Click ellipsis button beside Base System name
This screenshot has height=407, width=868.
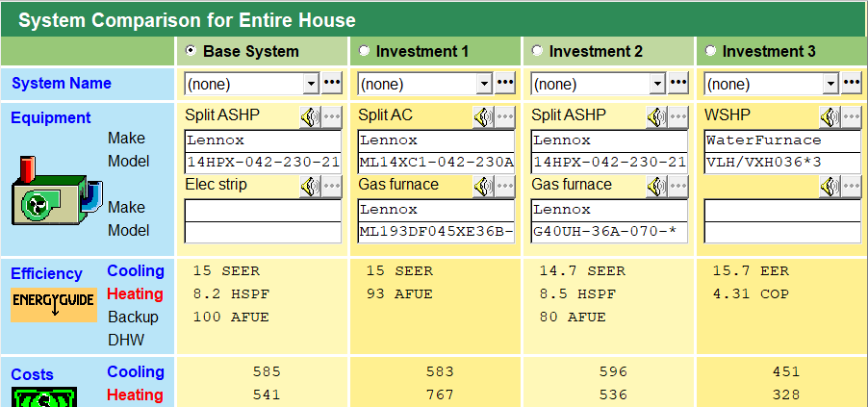coord(332,83)
